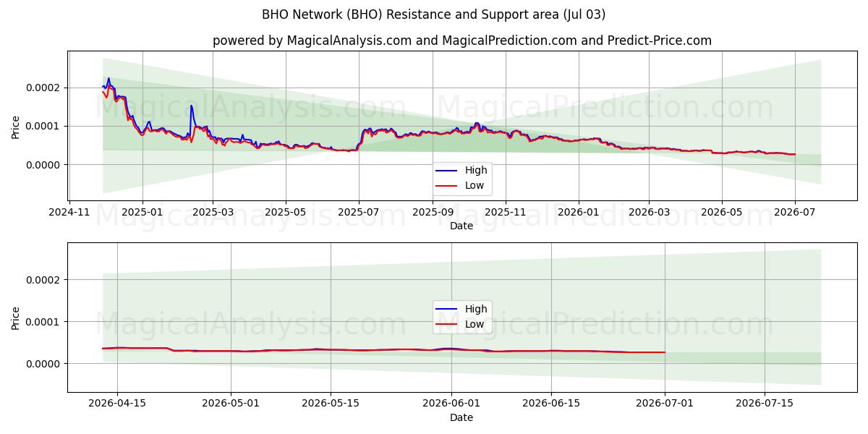Click the 'Price' y-axis title of the top chart
This screenshot has width=868, height=434.
[x=16, y=126]
